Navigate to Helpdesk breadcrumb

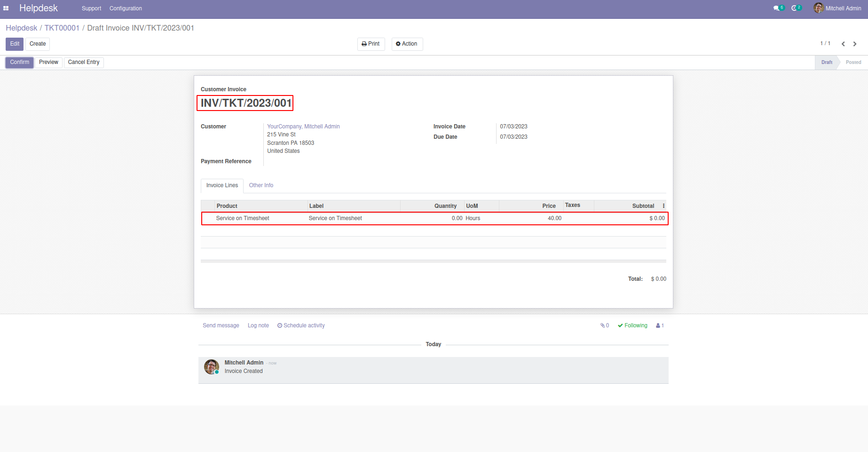coord(22,28)
